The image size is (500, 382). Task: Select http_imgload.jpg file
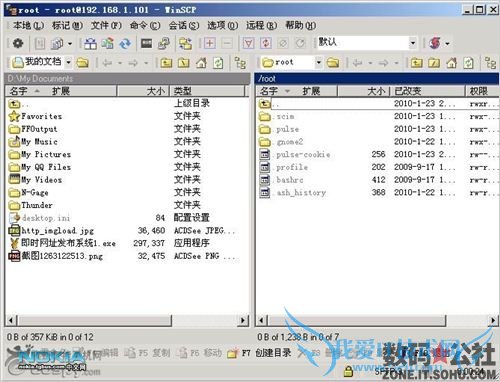(x=51, y=230)
